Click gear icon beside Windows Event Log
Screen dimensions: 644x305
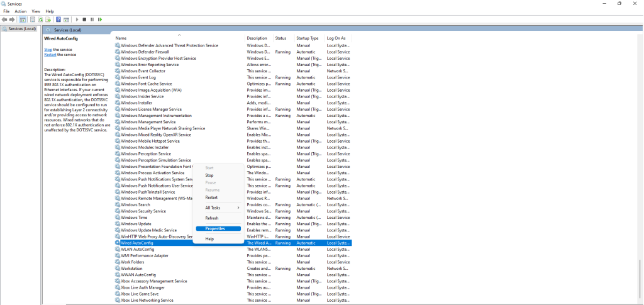click(x=118, y=77)
